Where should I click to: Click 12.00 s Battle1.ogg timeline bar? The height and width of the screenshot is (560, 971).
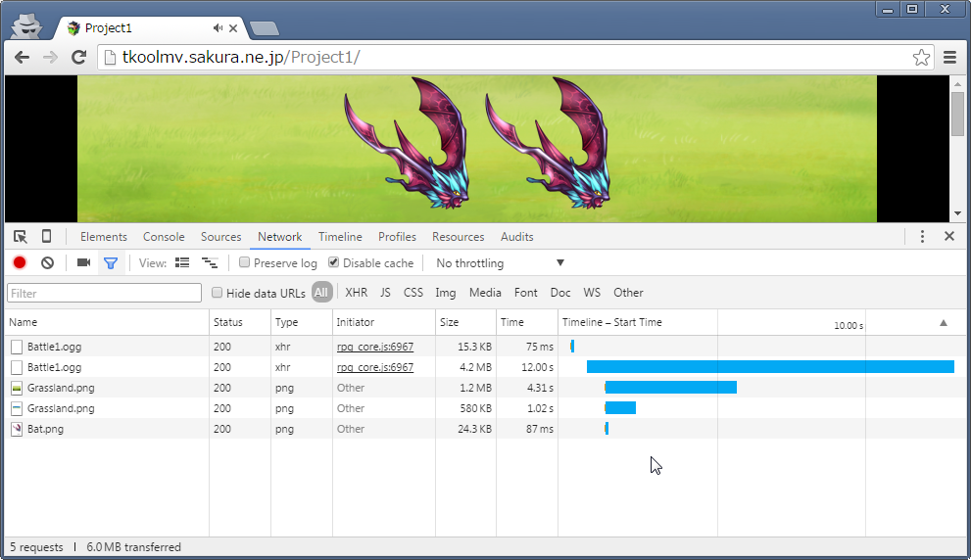770,367
